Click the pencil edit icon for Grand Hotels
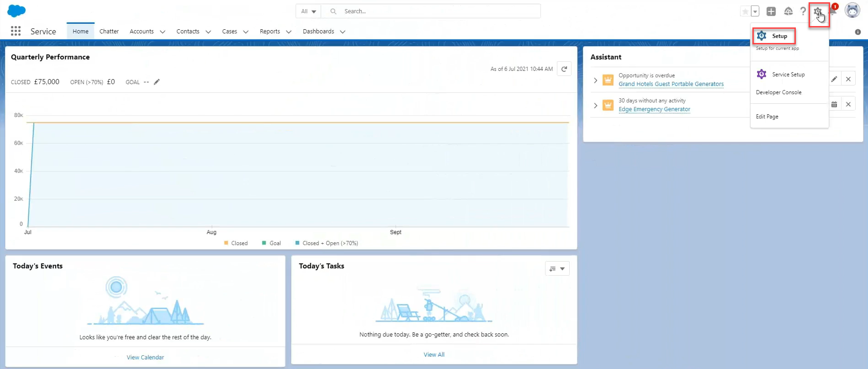The image size is (868, 369). pyautogui.click(x=834, y=79)
